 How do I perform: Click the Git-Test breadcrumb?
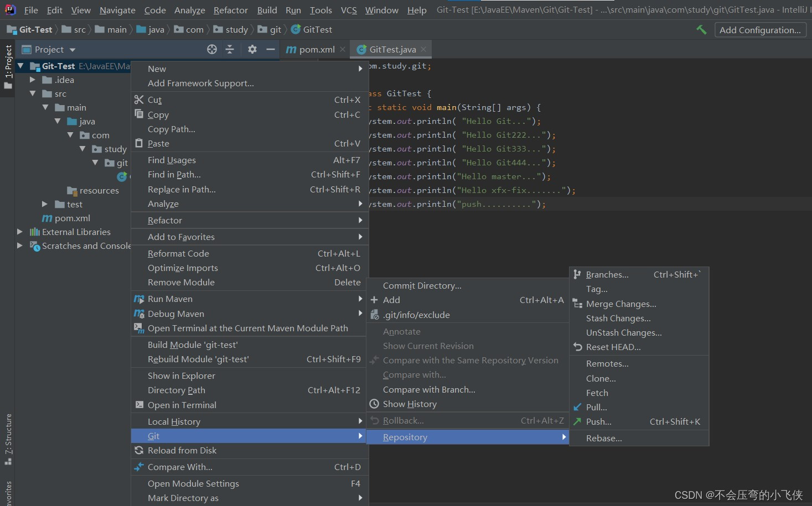[29, 29]
